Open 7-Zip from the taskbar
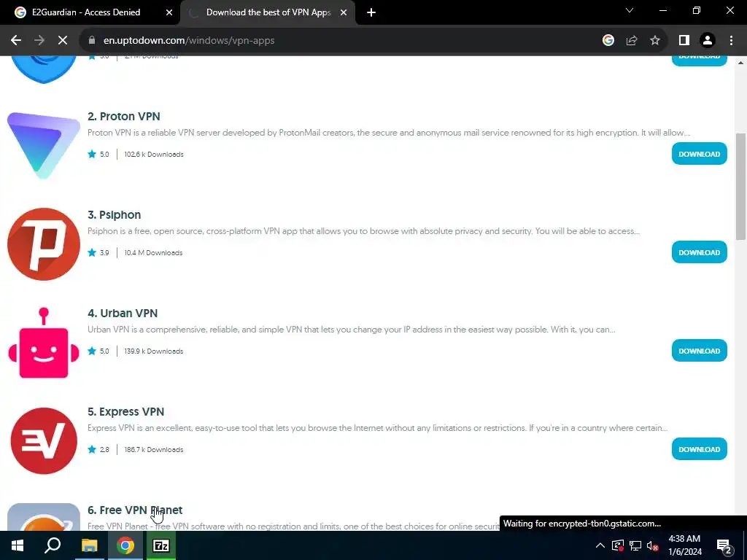The image size is (747, 560). [160, 545]
